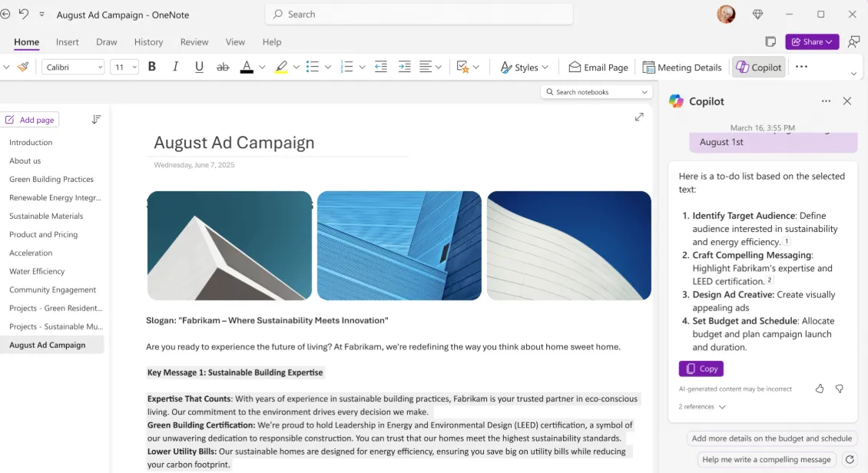Click the thumbs down feedback icon

[x=840, y=389]
